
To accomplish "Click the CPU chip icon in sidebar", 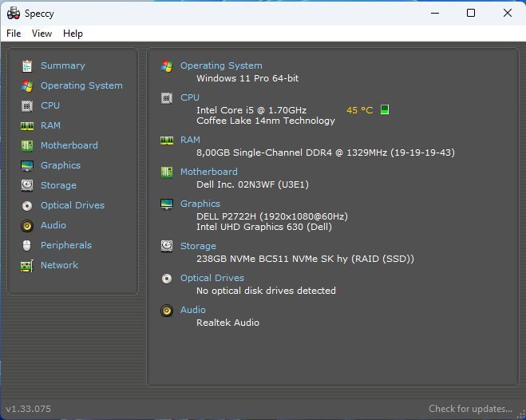I will 27,106.
